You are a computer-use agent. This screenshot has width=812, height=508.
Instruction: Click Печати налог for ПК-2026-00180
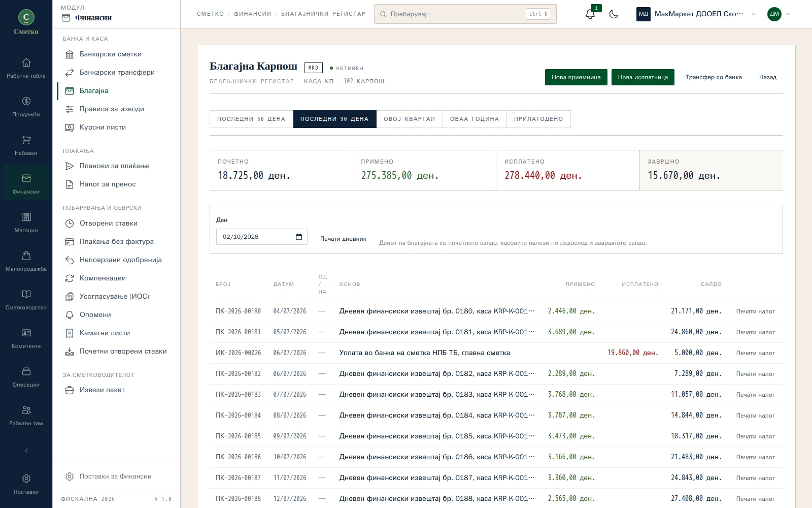click(755, 311)
